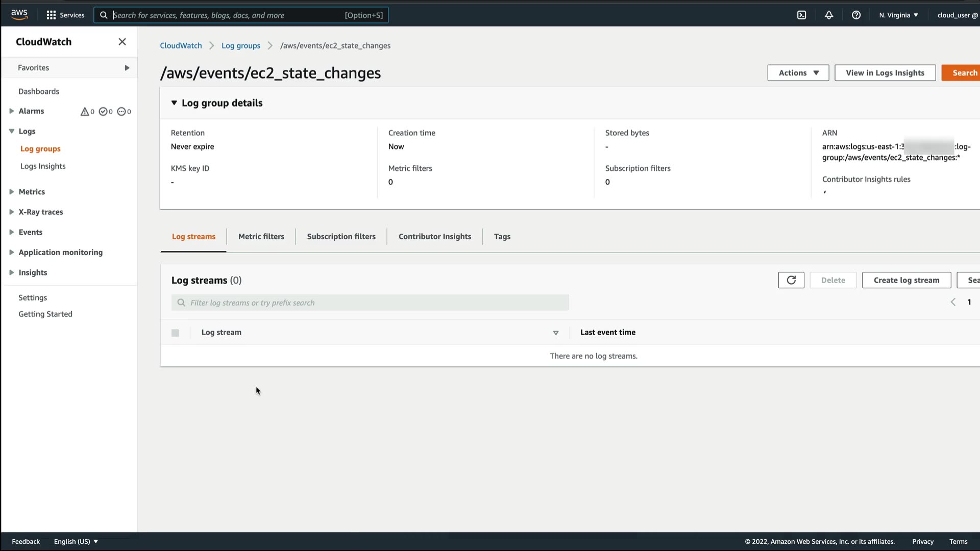The width and height of the screenshot is (980, 551).
Task: Open the Actions dropdown
Action: pos(798,73)
